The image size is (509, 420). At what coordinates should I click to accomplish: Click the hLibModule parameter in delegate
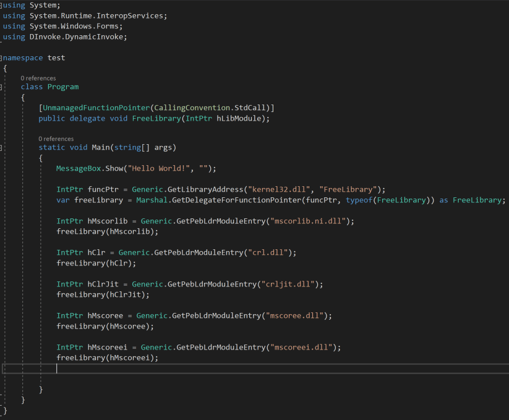[240, 118]
